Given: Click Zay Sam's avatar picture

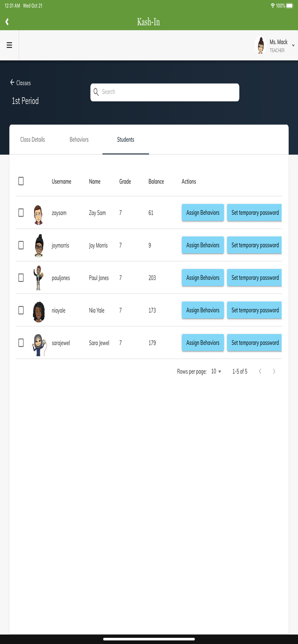Looking at the screenshot, I should (38, 214).
